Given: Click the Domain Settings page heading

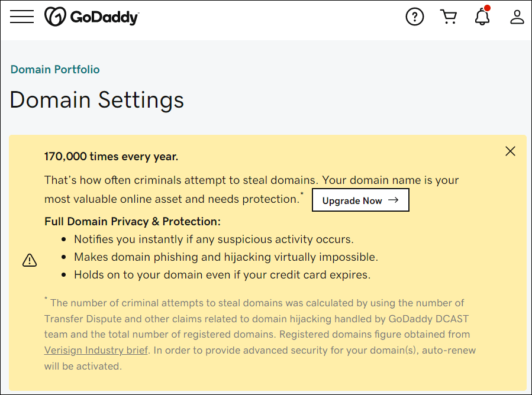Looking at the screenshot, I should click(x=96, y=100).
